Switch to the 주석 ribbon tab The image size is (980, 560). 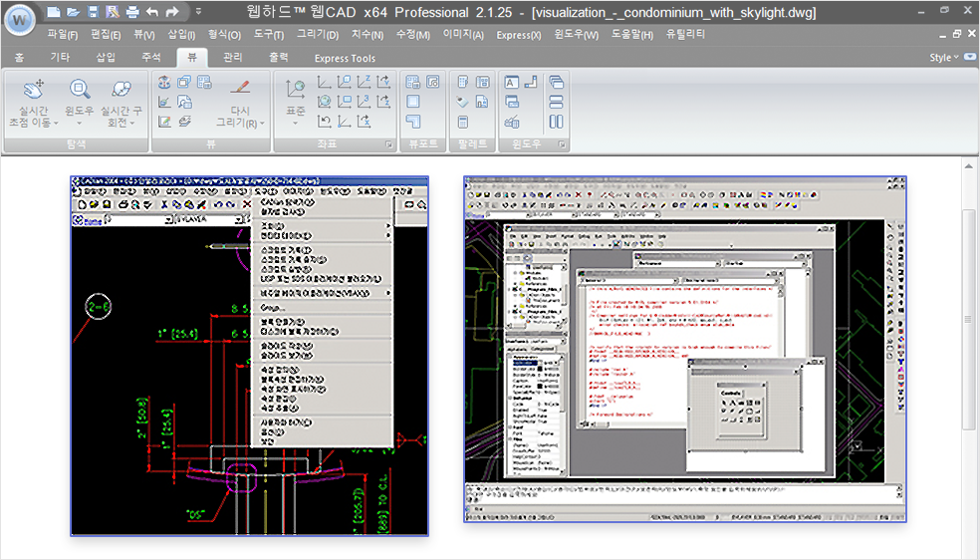tap(151, 58)
